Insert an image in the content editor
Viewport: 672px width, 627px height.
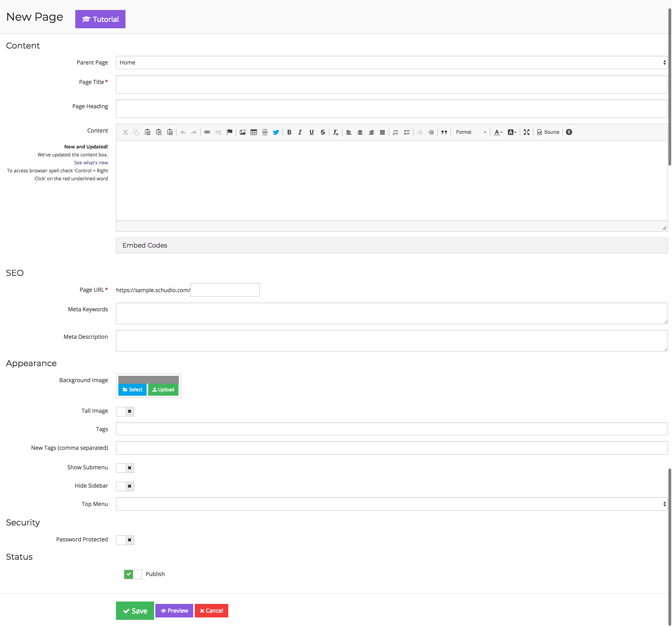click(243, 132)
